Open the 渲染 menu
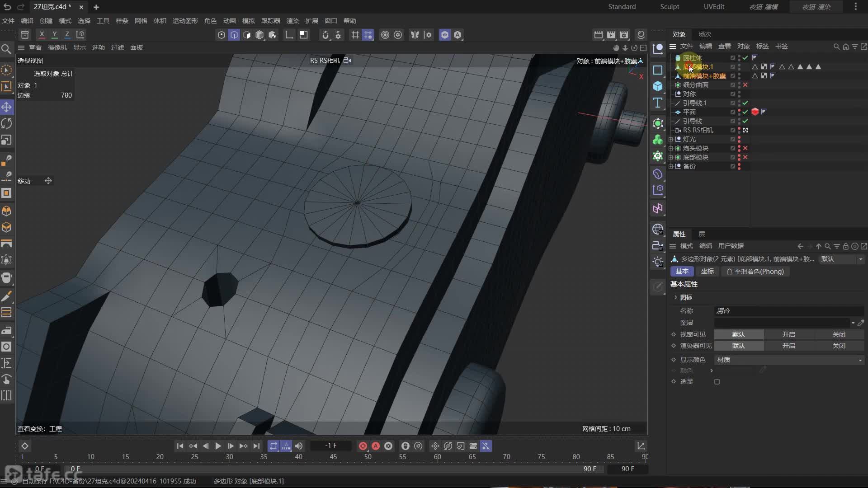This screenshot has width=868, height=488. tap(293, 21)
